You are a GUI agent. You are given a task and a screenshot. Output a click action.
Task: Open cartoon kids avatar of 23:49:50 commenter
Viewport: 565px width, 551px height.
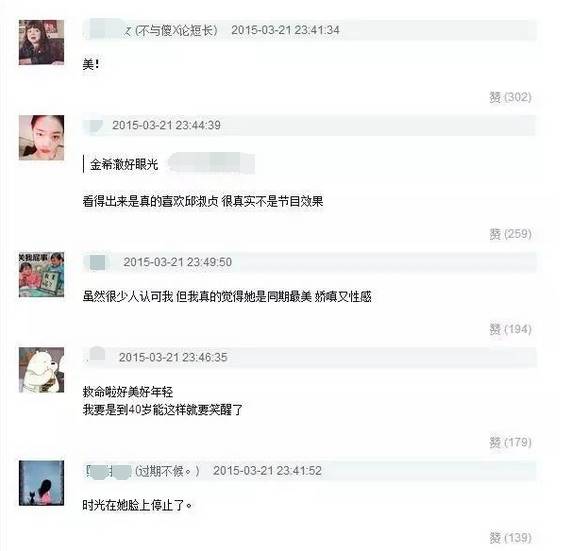(x=41, y=275)
